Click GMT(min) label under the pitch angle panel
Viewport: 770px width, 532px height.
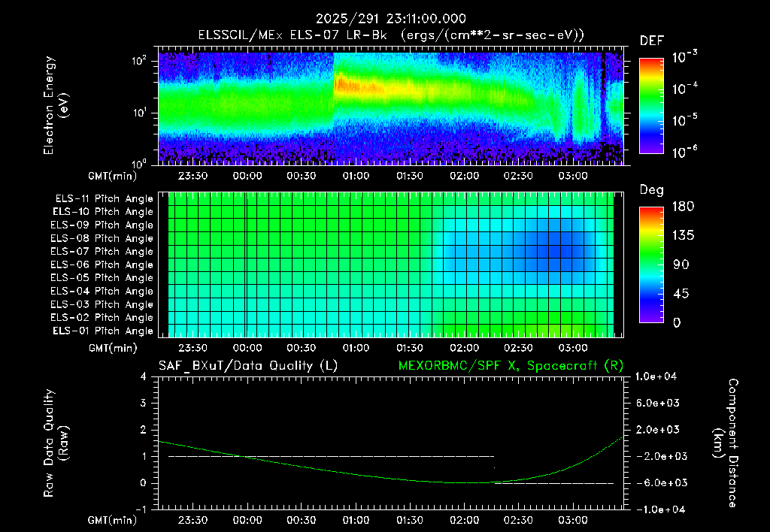click(x=113, y=349)
